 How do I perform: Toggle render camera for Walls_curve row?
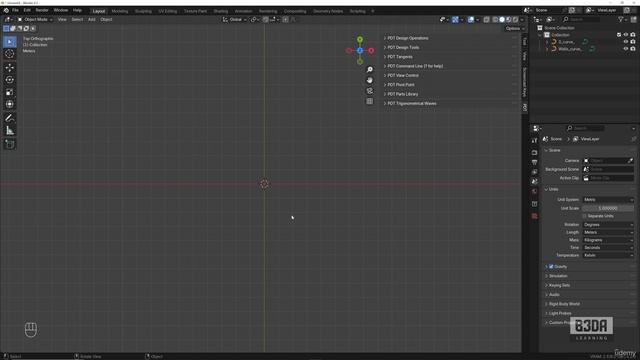[x=633, y=49]
